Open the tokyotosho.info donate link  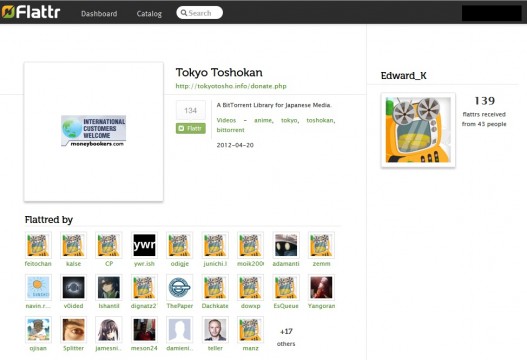pos(231,86)
